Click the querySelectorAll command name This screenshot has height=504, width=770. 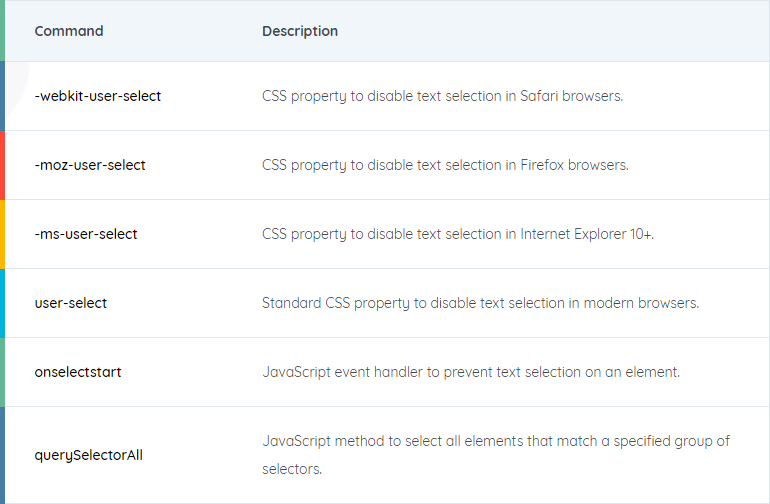pos(88,455)
